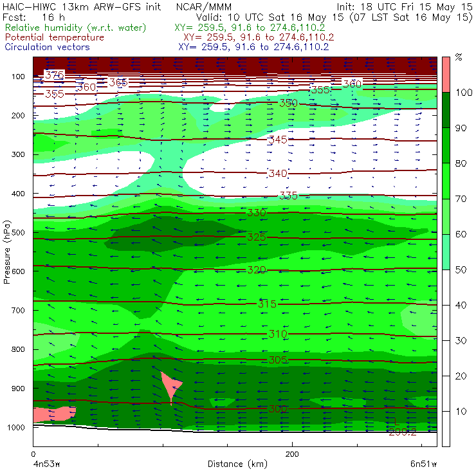This screenshot has height=476, width=476.
Task: Click the green 'XY= 259.5, 91.6' coordinates line
Action: (250, 28)
